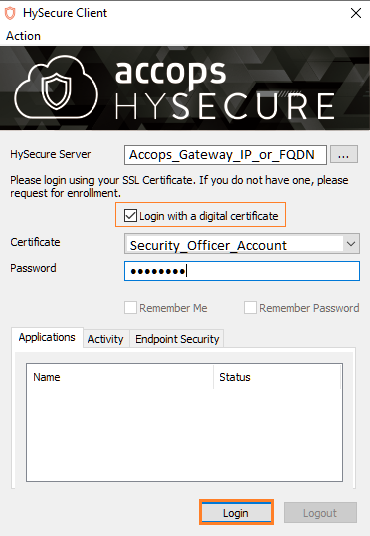Sort by the Status column header

pos(277,377)
